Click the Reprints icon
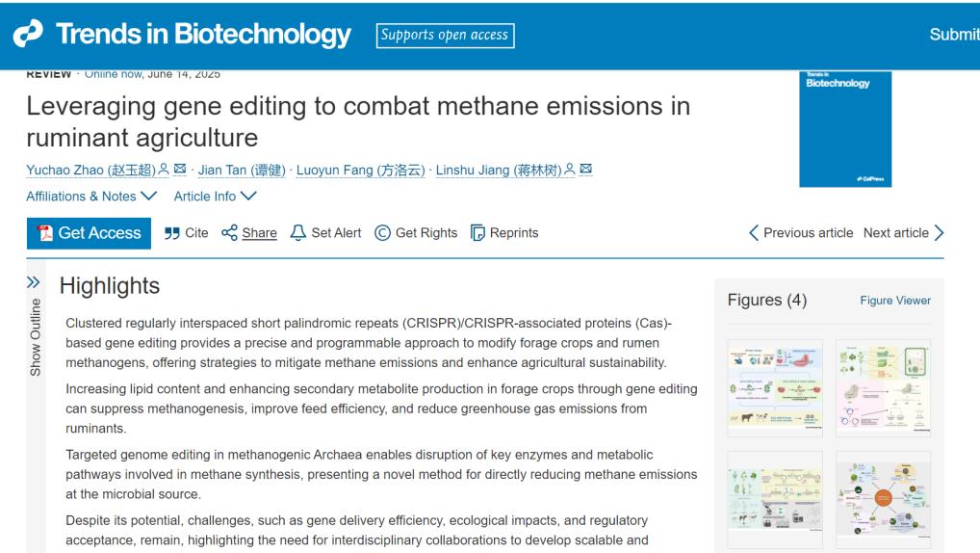980x553 pixels. [478, 233]
